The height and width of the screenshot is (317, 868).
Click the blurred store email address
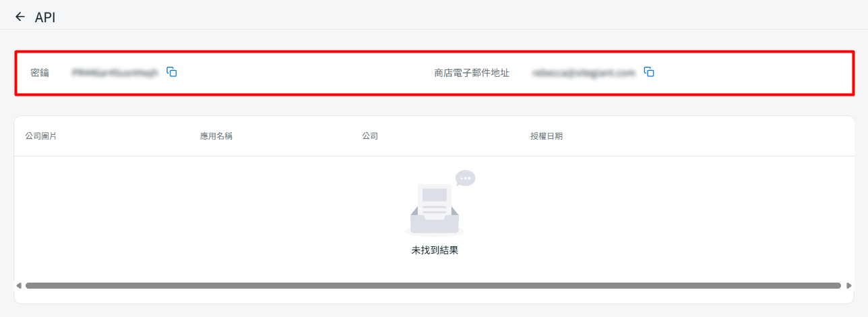click(584, 73)
